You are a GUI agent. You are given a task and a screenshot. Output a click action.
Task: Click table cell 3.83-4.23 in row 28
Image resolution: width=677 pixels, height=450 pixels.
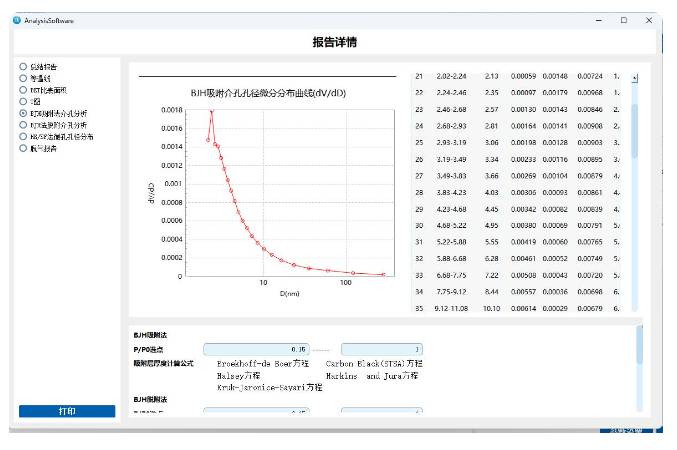point(451,192)
